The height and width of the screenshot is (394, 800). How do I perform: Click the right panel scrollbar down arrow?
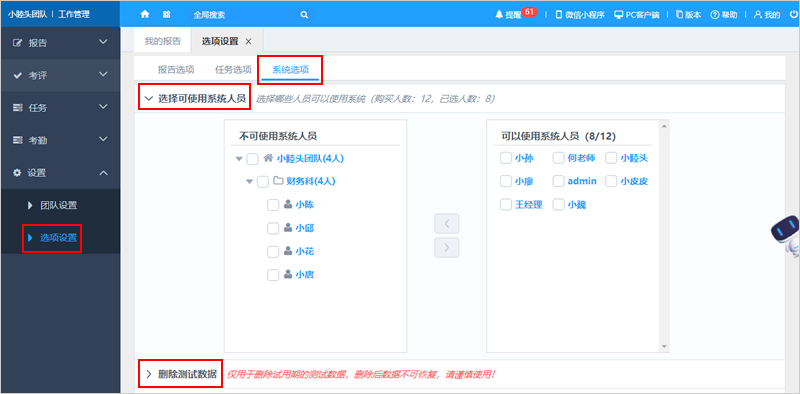[x=664, y=347]
